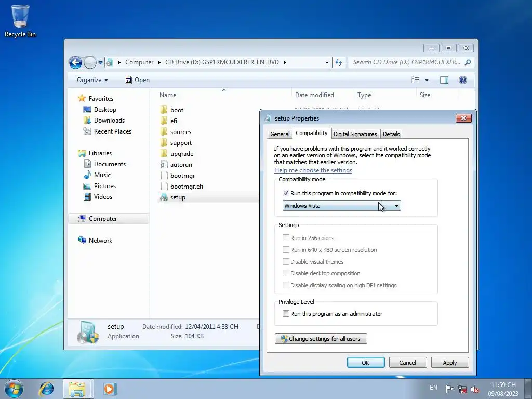
Task: Open the Digital Signatures tab
Action: tap(355, 134)
